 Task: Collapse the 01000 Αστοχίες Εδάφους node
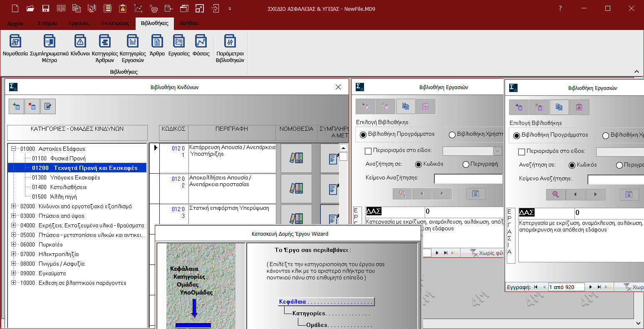13,149
